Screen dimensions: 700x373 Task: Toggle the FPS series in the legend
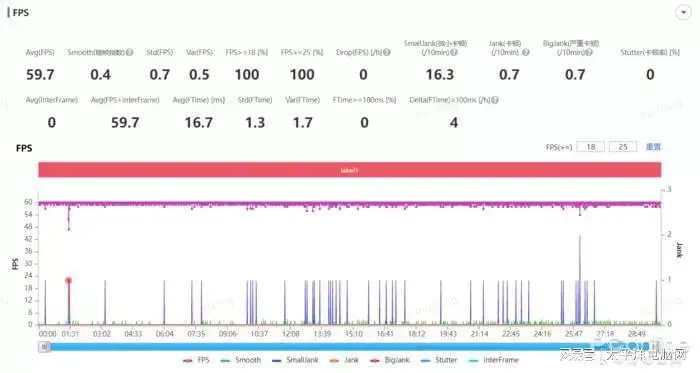point(196,360)
